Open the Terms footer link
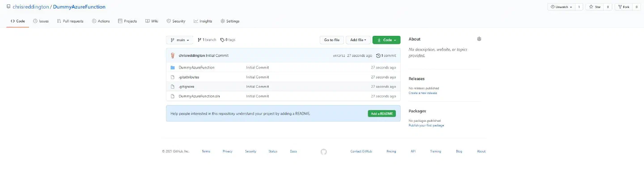 (x=206, y=151)
